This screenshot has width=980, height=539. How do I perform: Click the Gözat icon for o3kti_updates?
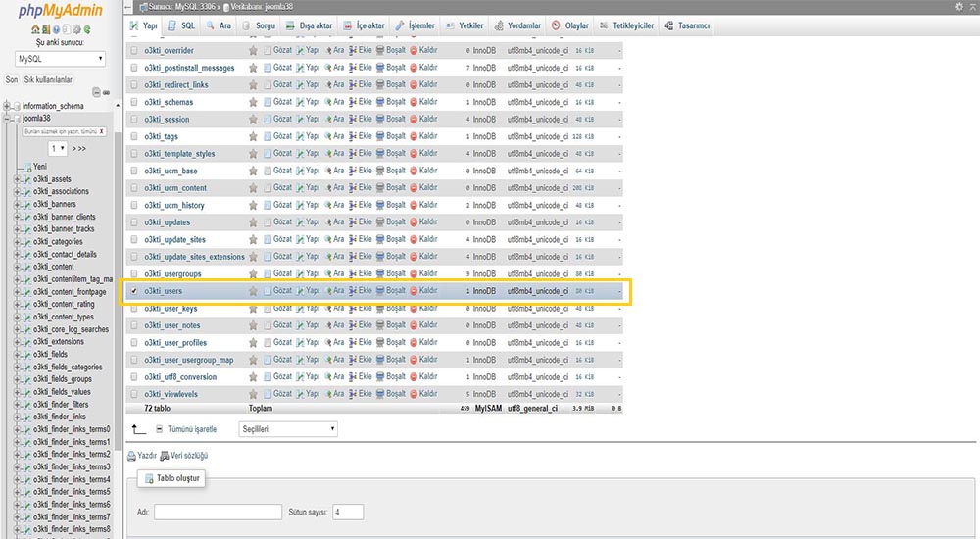(269, 222)
